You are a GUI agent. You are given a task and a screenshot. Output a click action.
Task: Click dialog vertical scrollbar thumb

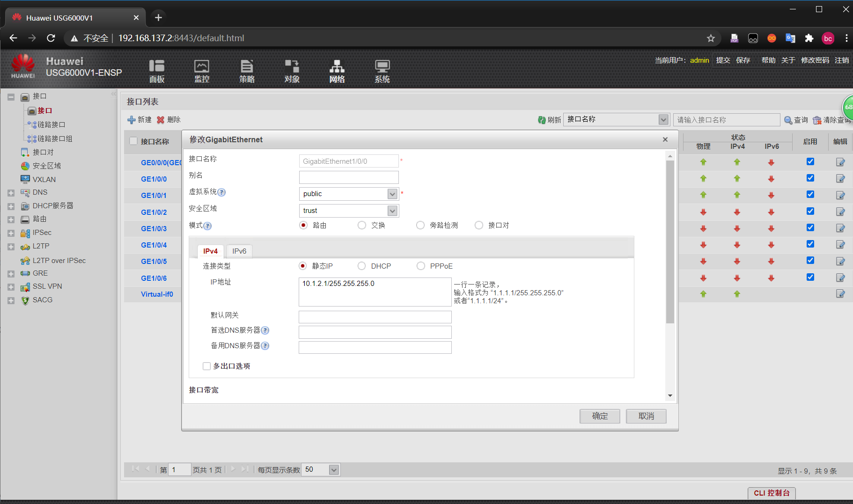coord(670,241)
